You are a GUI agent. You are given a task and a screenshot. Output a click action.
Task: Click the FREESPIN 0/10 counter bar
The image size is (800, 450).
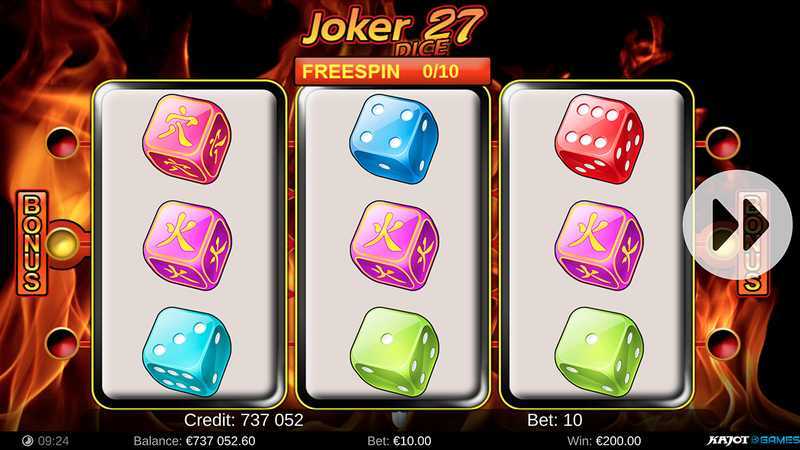tap(393, 71)
